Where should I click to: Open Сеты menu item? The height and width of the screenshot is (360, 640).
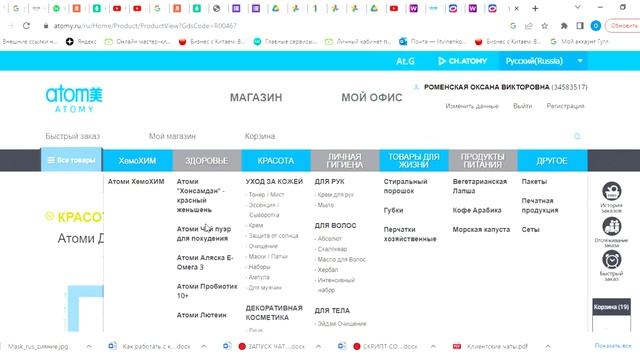(530, 229)
